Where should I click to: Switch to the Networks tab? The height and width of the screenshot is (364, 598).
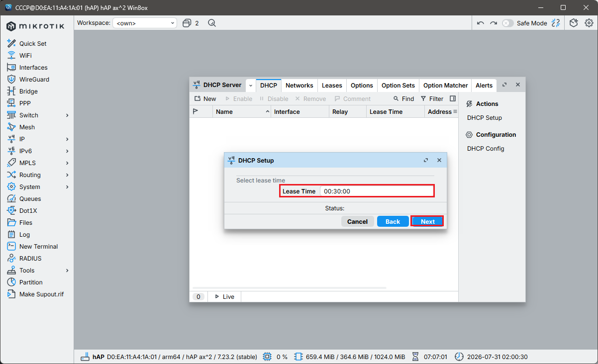click(299, 85)
